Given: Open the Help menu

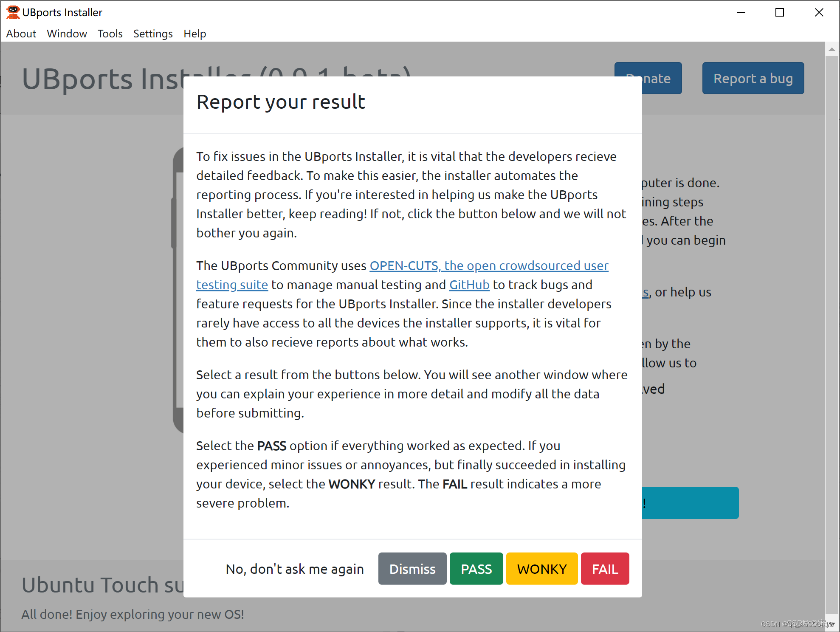Looking at the screenshot, I should 194,34.
